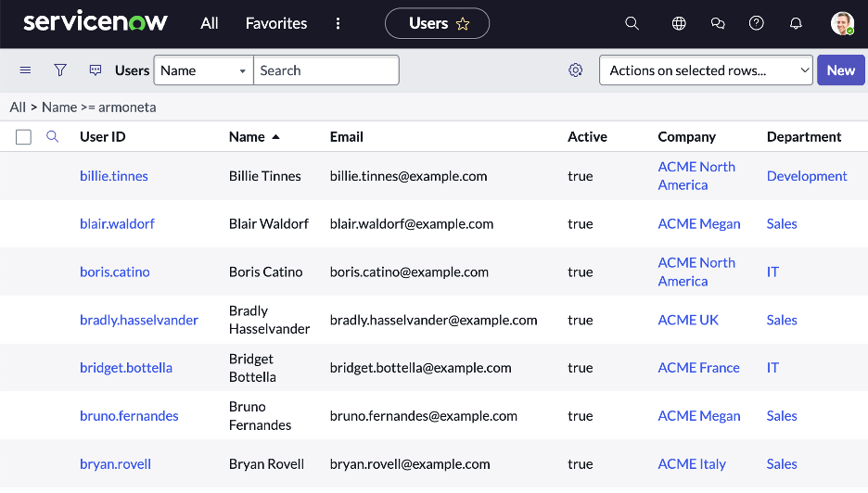Sort by User ID column header
Viewport: 868px width, 493px height.
click(102, 136)
